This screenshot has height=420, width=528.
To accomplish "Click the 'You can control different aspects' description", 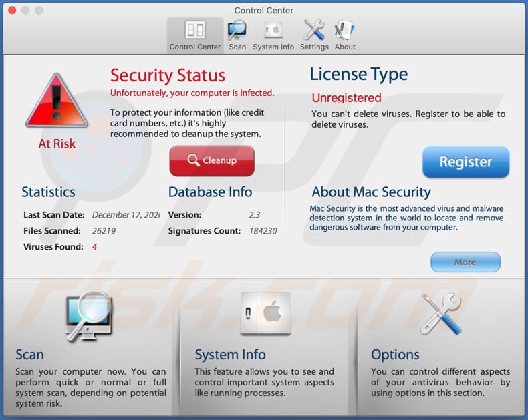I will tap(440, 382).
